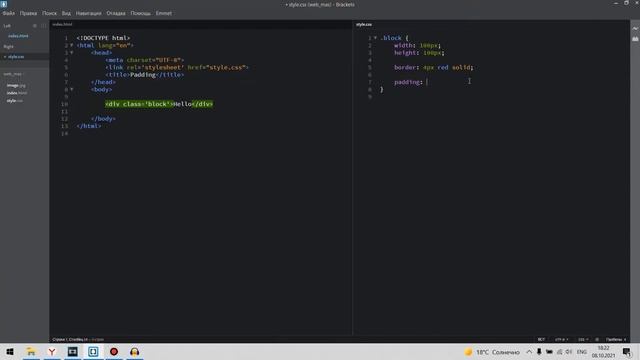640x360 pixels.
Task: Open the Помощь menu
Action: tap(140, 13)
